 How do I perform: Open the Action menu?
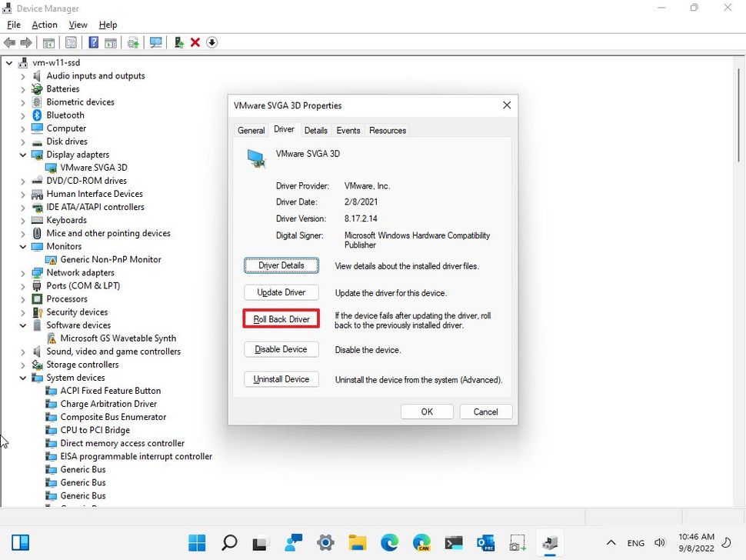(44, 24)
